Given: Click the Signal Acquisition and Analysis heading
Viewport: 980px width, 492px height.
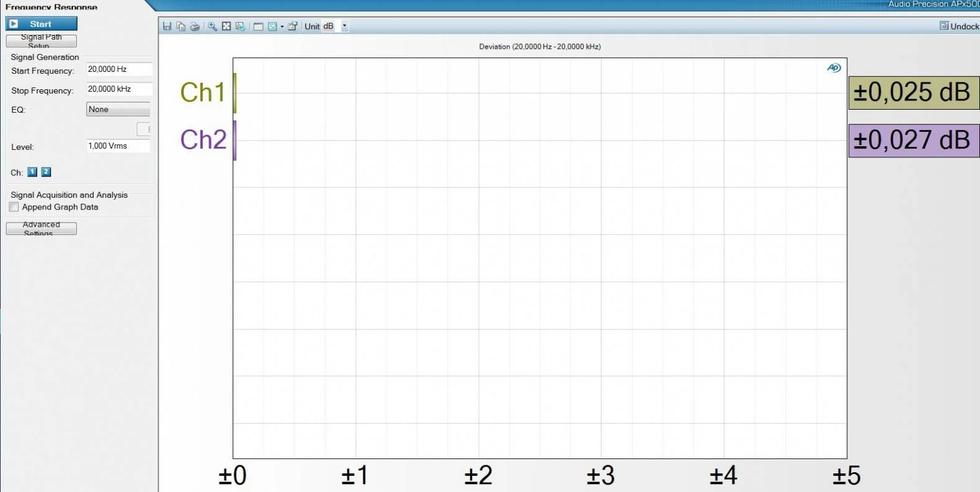Looking at the screenshot, I should tap(69, 195).
